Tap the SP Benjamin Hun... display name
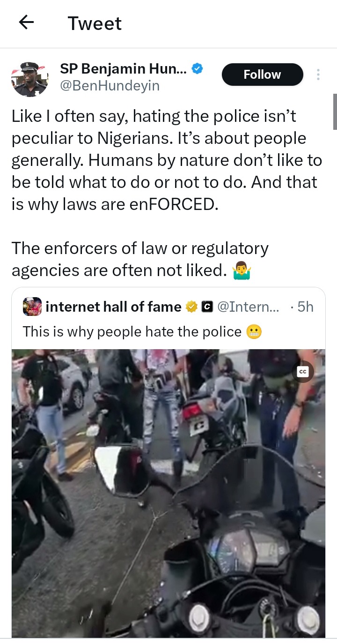Viewport: 337px width, 644px height. (123, 69)
